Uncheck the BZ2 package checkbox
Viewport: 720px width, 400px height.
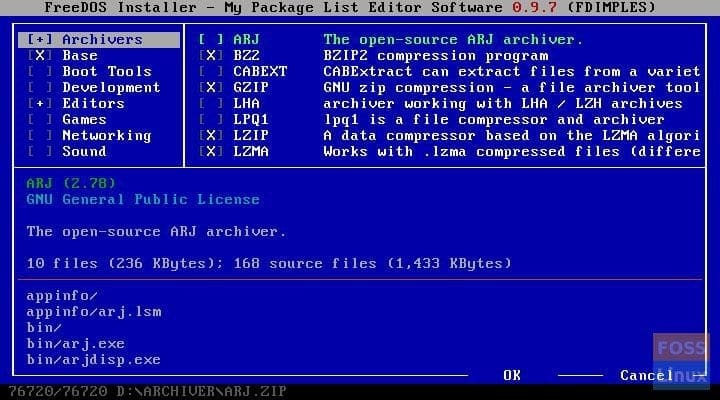coord(211,56)
